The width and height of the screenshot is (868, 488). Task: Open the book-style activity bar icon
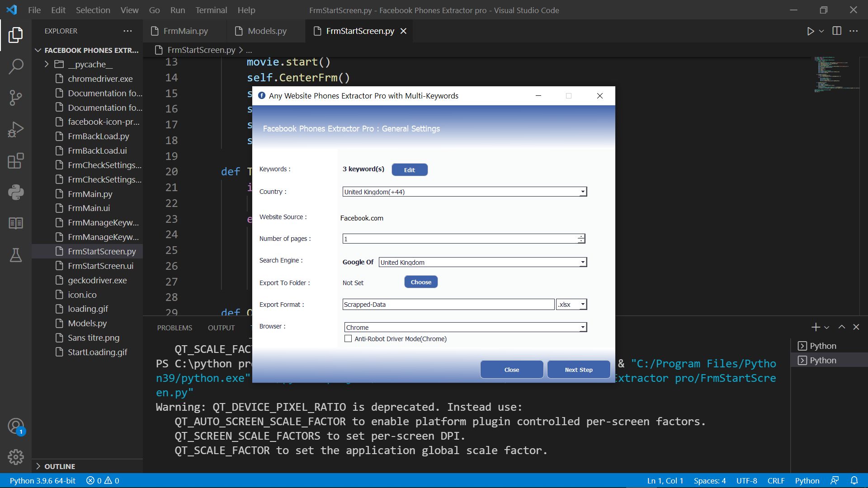[x=16, y=223]
